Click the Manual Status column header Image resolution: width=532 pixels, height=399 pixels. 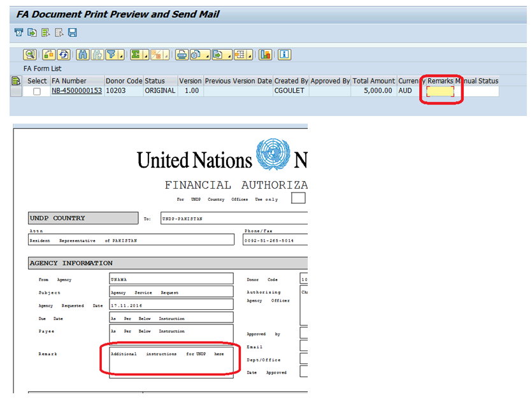click(x=477, y=81)
